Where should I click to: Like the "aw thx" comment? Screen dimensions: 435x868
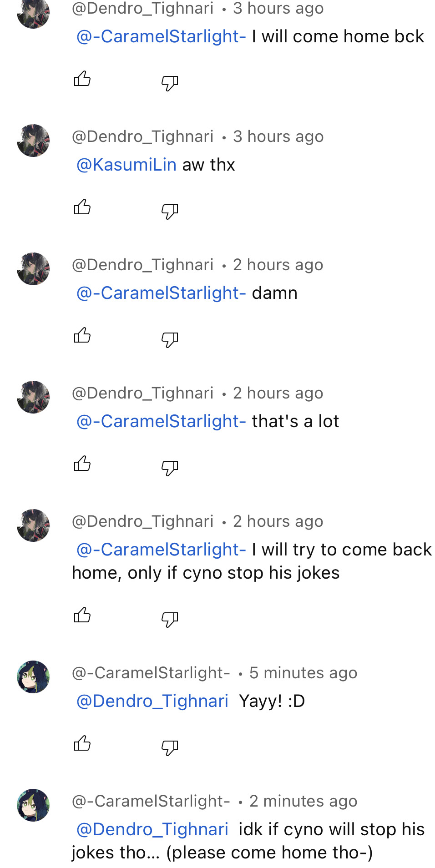point(82,207)
